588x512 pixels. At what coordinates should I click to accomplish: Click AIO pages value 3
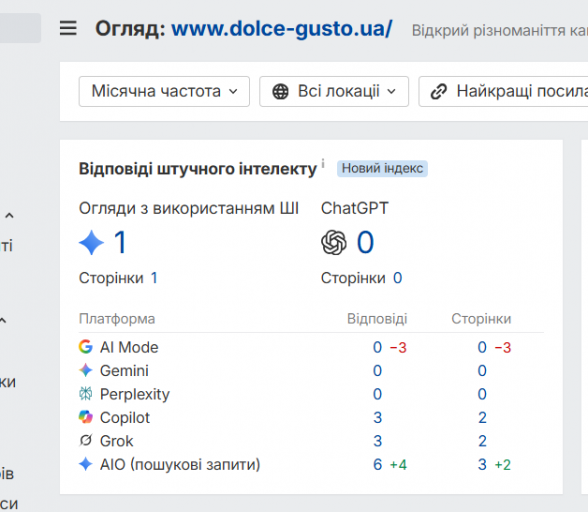482,465
